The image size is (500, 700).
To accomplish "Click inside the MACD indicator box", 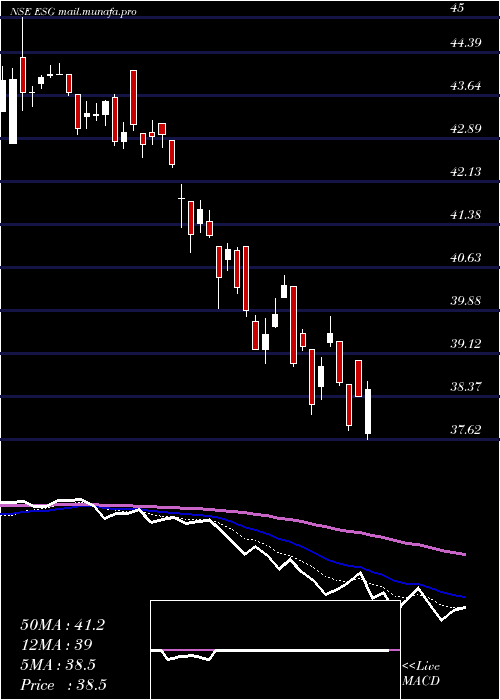I will [x=275, y=650].
